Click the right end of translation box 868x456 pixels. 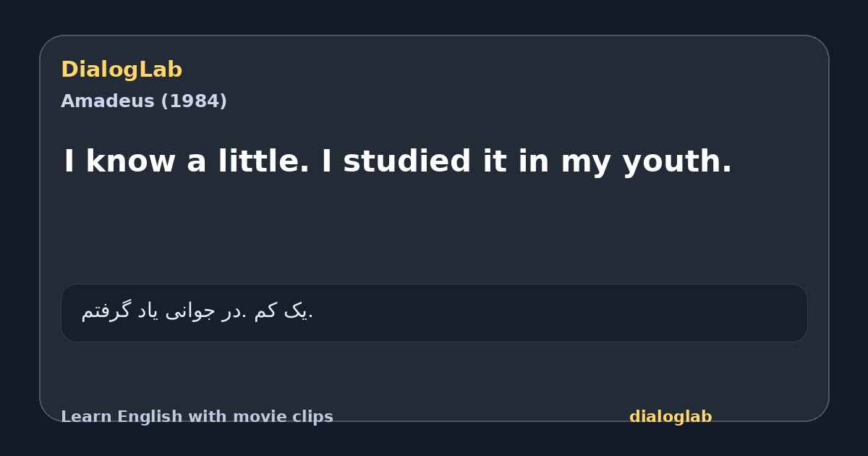[x=788, y=313]
